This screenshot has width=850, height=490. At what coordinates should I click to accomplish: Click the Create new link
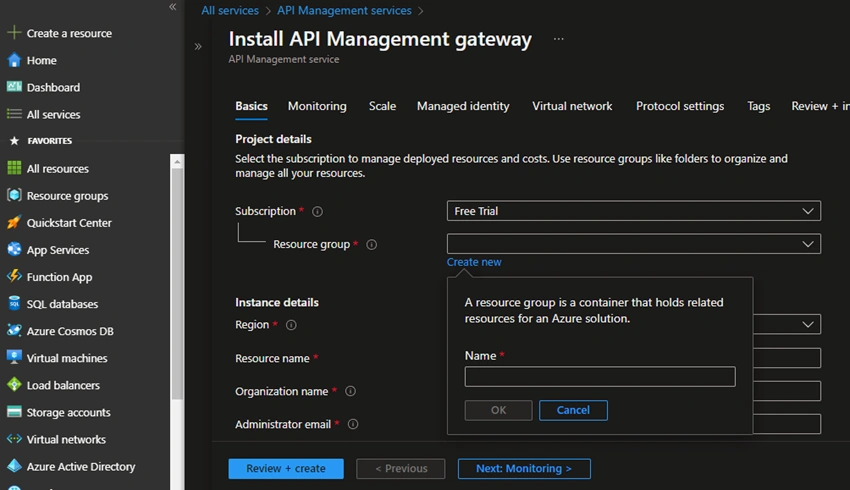pos(474,262)
